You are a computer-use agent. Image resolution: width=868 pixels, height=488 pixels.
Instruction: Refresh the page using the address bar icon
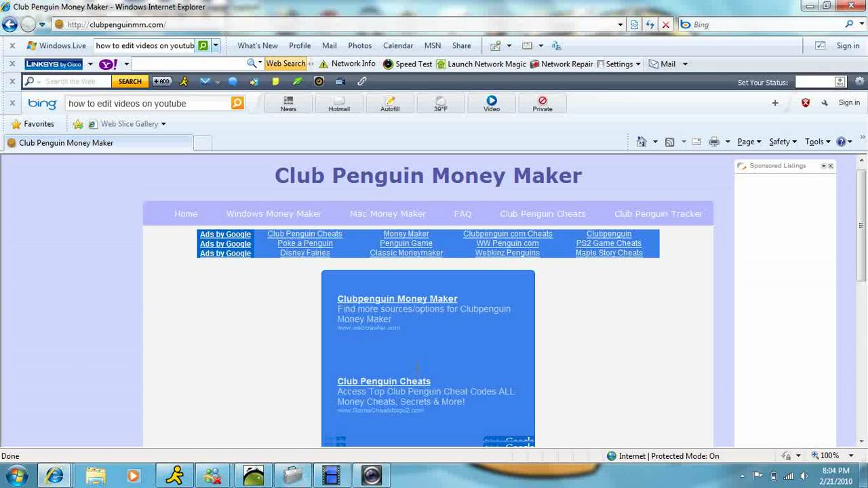(x=650, y=24)
